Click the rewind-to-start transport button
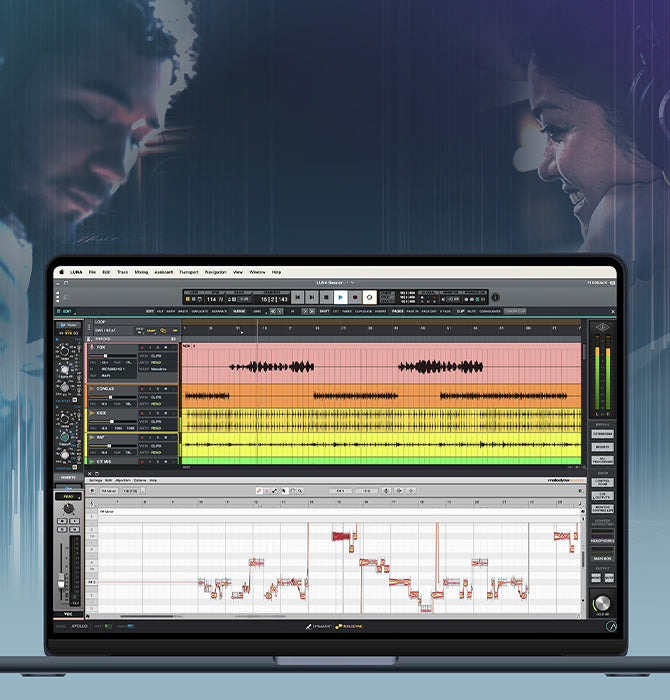Viewport: 670px width, 700px height. [297, 297]
